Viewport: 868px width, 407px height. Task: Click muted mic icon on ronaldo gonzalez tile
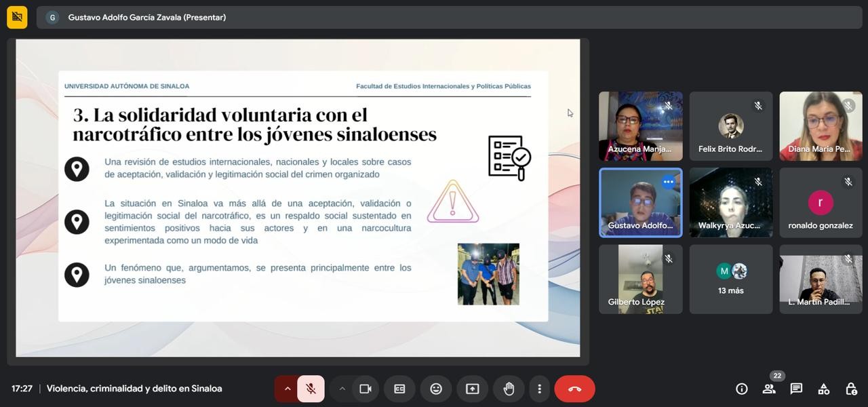click(x=848, y=182)
